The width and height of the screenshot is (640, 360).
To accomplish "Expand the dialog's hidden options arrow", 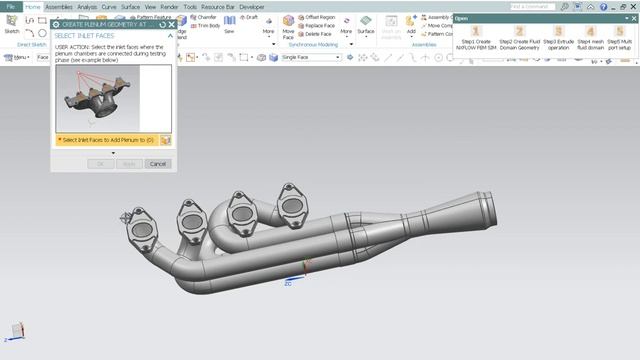I will pos(113,153).
